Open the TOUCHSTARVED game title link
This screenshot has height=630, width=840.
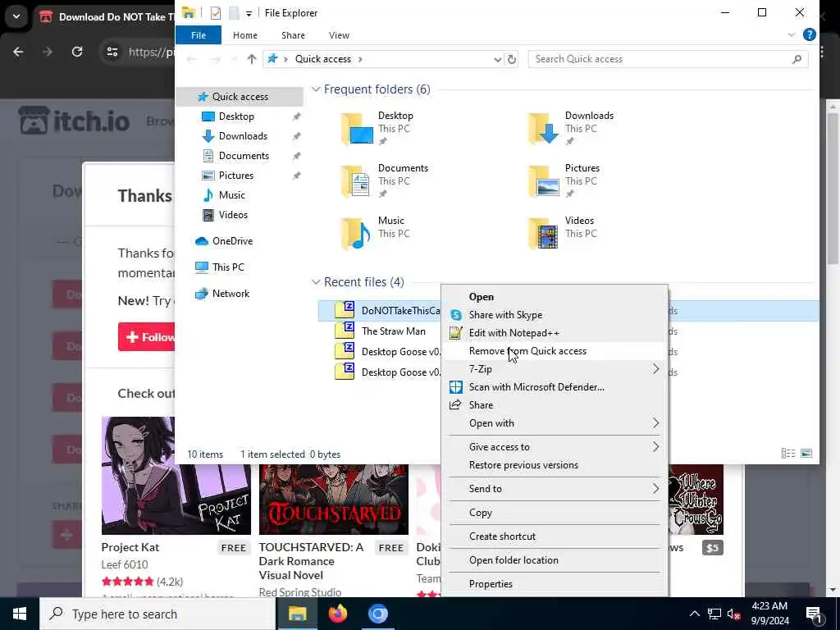(x=311, y=561)
